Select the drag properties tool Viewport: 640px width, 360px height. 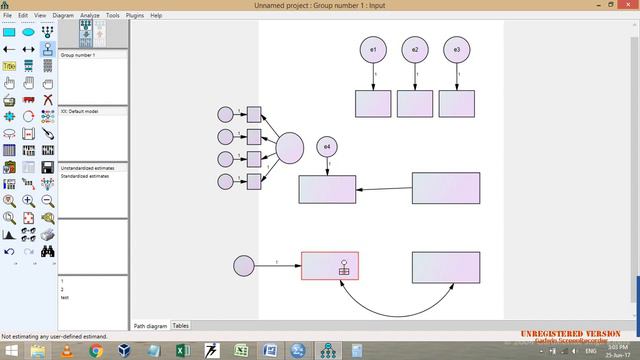(x=28, y=184)
